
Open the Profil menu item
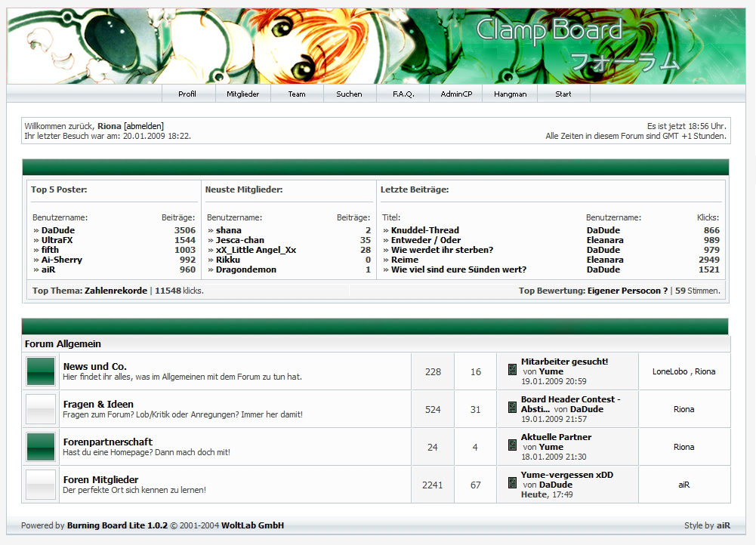click(x=187, y=94)
